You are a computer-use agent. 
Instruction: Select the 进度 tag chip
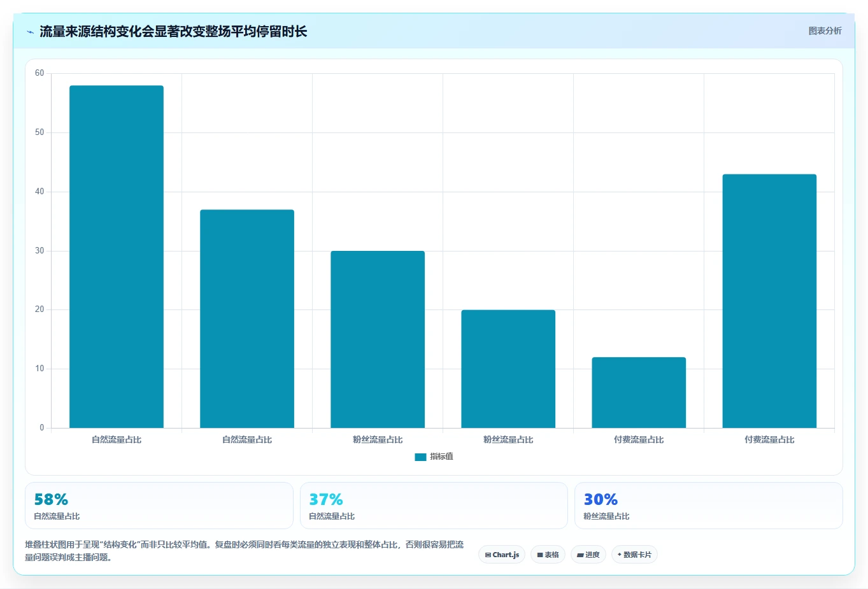[588, 555]
